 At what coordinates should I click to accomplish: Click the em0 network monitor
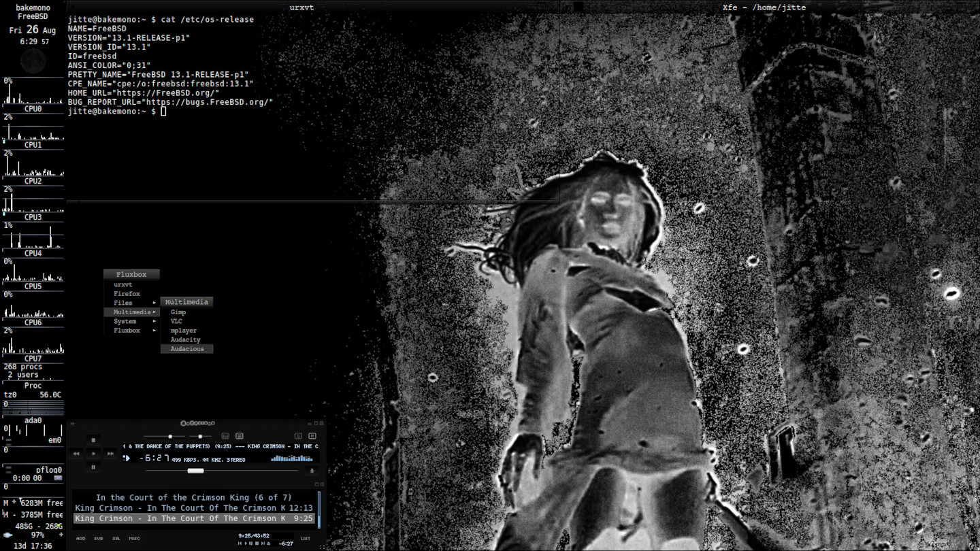33,445
